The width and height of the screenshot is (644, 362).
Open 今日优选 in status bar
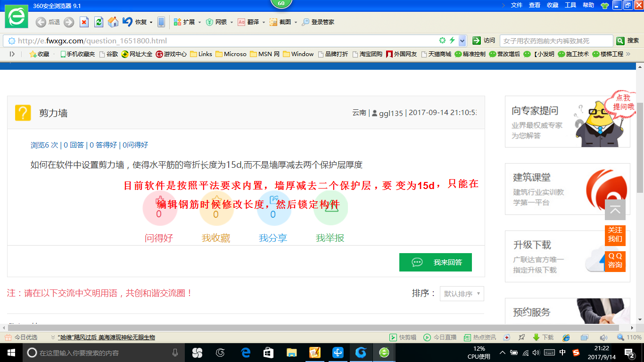point(21,337)
